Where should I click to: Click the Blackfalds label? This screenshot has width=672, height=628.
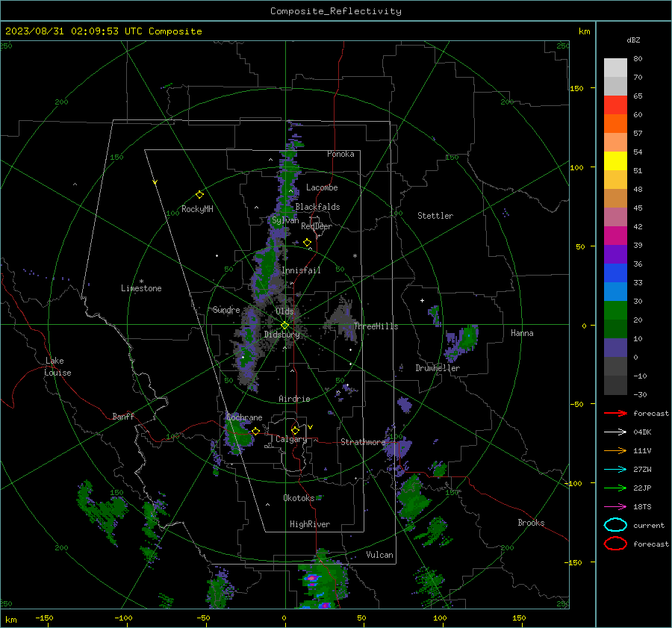coord(317,207)
